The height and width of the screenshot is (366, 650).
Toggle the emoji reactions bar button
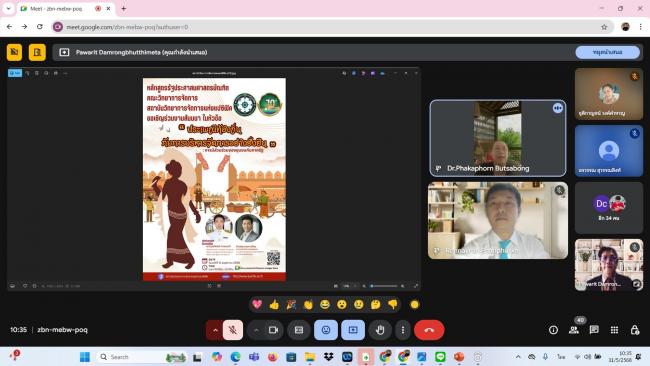tap(326, 330)
